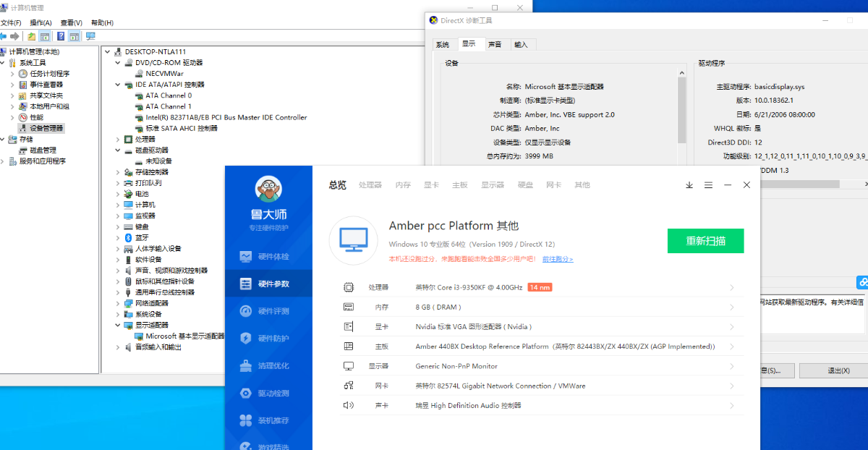Expand the 键盘 node in device tree
Image resolution: width=868 pixels, height=450 pixels.
pos(118,226)
